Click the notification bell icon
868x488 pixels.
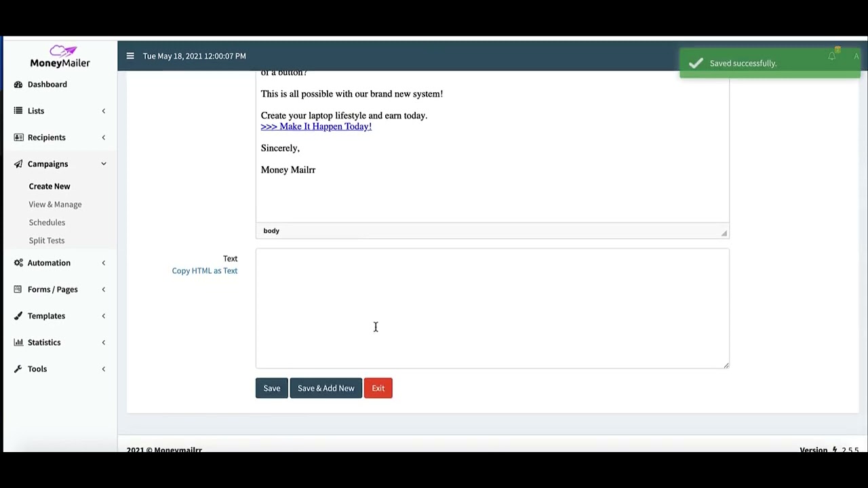point(832,56)
